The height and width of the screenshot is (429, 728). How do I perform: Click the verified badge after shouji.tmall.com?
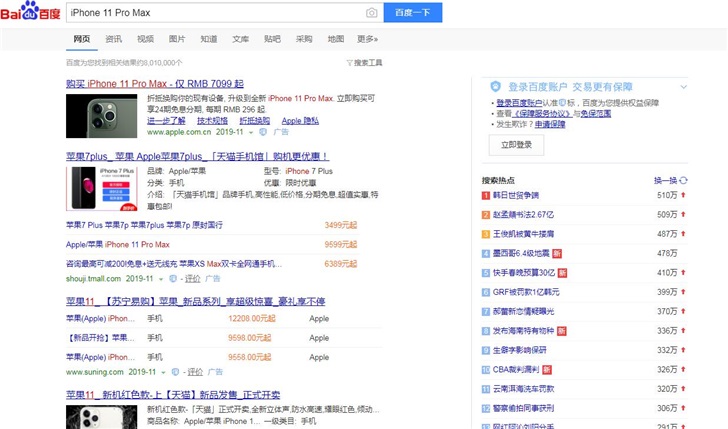tap(173, 279)
